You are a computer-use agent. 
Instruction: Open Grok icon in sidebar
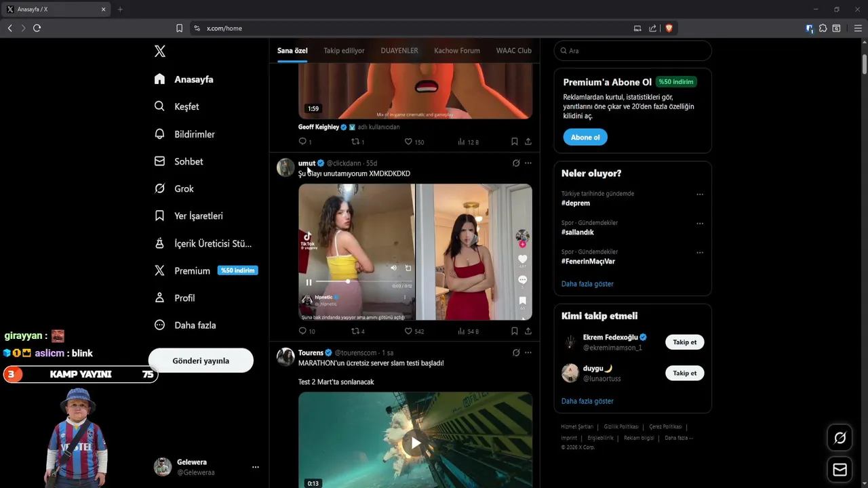click(x=159, y=188)
